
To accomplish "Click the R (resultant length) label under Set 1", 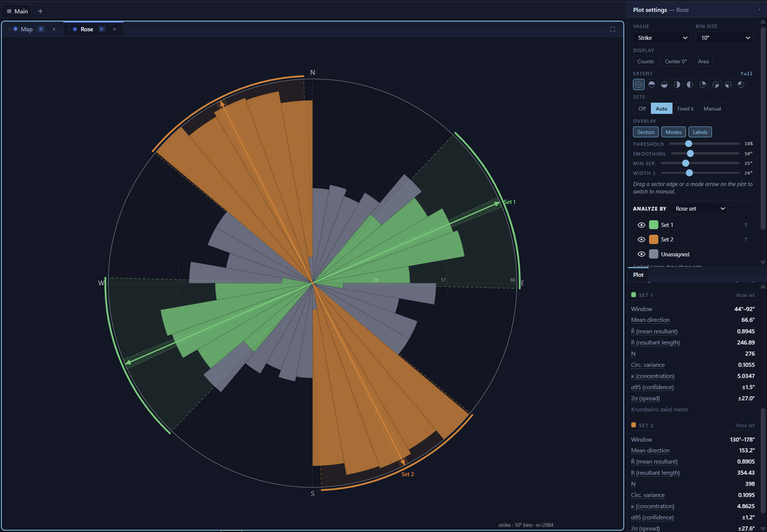I will (x=655, y=342).
